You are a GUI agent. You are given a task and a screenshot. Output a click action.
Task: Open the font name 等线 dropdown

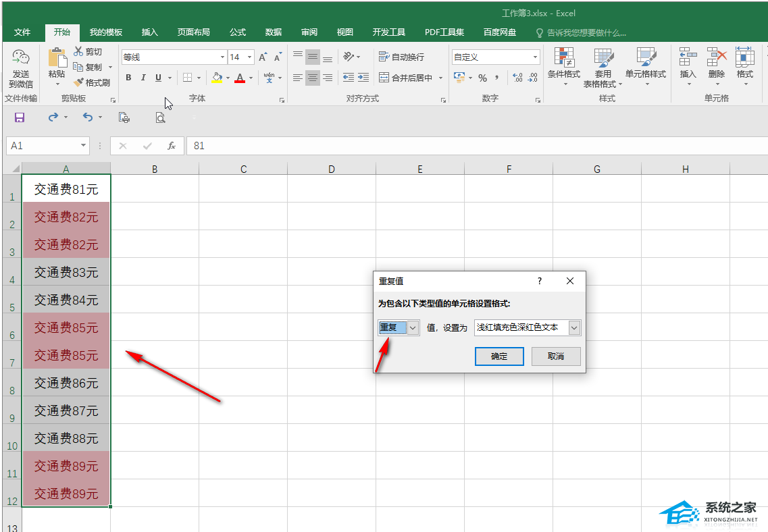pos(222,57)
